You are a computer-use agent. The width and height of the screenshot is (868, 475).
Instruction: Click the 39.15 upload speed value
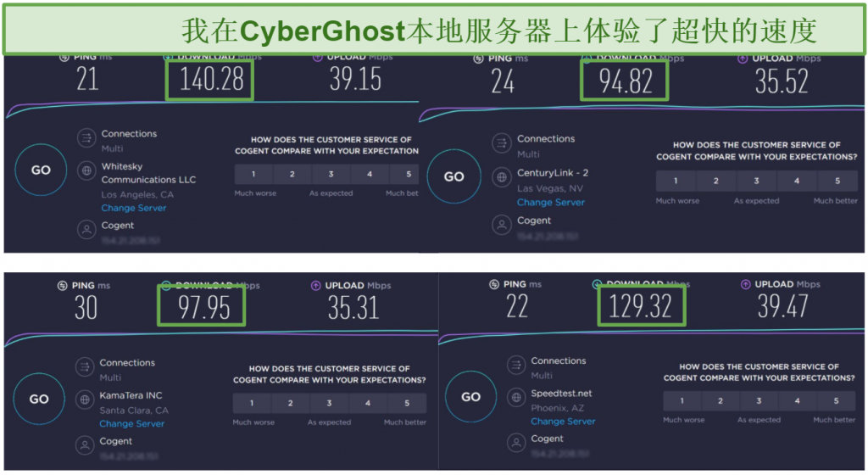[x=355, y=79]
